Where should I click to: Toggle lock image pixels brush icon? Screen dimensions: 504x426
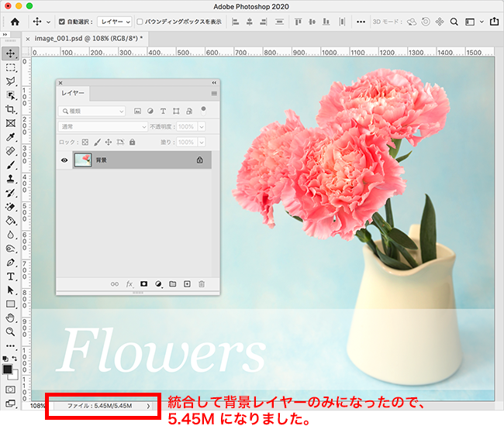[x=98, y=142]
